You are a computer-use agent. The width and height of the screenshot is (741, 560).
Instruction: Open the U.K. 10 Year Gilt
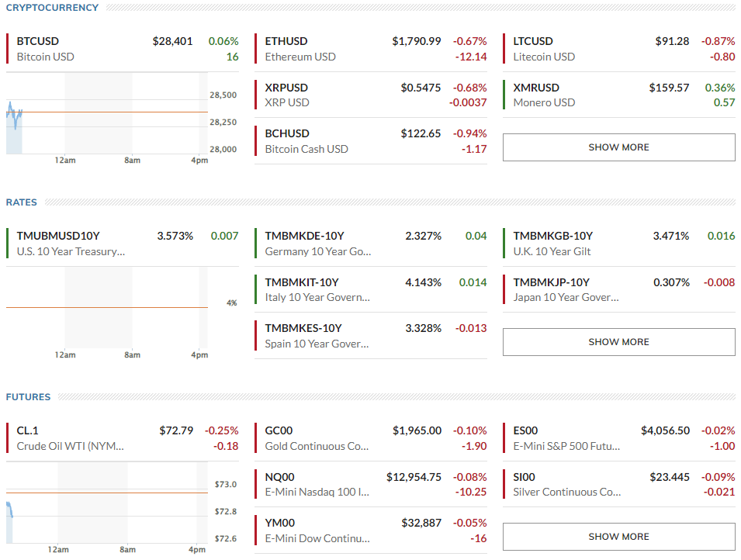pyautogui.click(x=553, y=236)
